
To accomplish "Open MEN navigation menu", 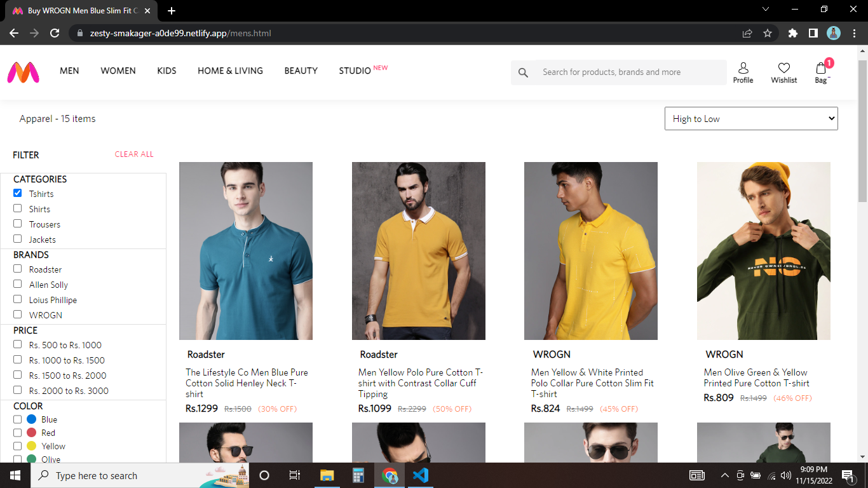I will (69, 71).
